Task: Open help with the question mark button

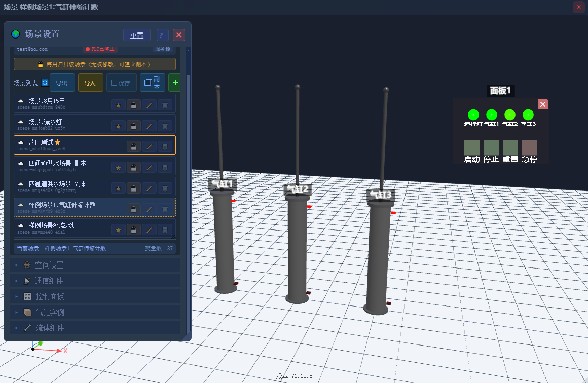Action: tap(162, 35)
